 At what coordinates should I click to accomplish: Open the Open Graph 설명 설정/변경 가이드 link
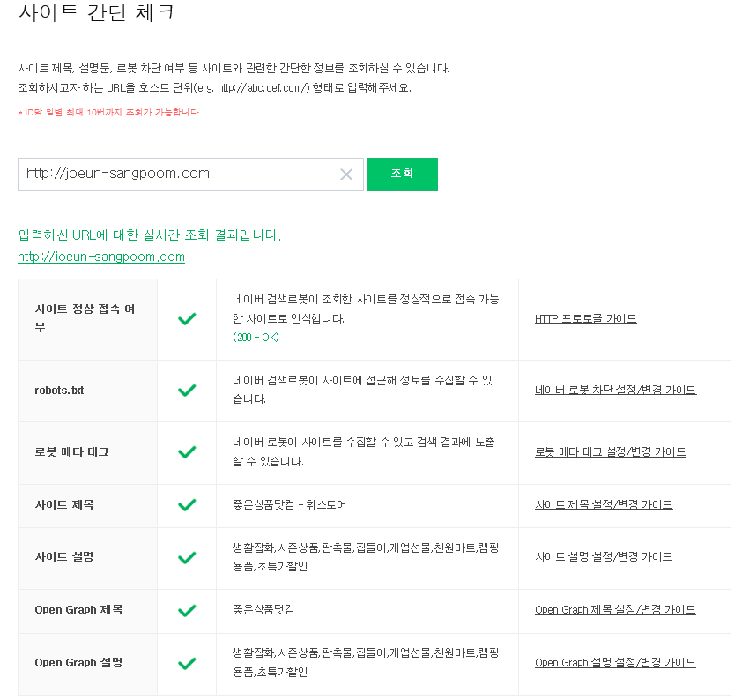click(x=615, y=663)
